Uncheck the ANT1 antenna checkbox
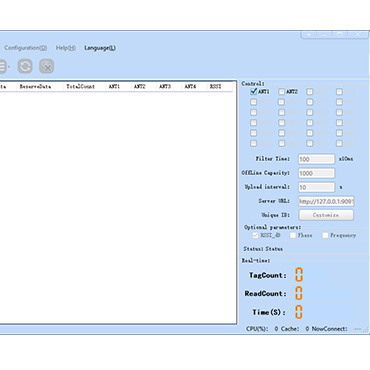The height and width of the screenshot is (370, 370). (x=254, y=91)
